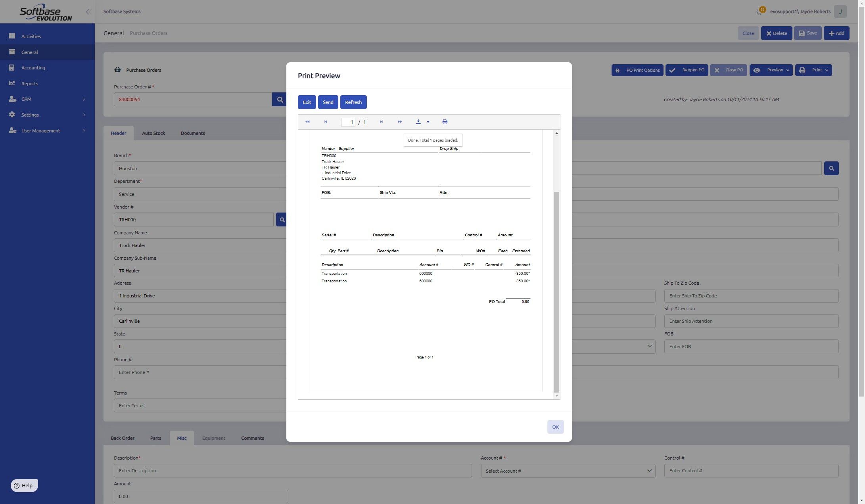Go to previous page in print preview
865x504 pixels.
(x=326, y=122)
